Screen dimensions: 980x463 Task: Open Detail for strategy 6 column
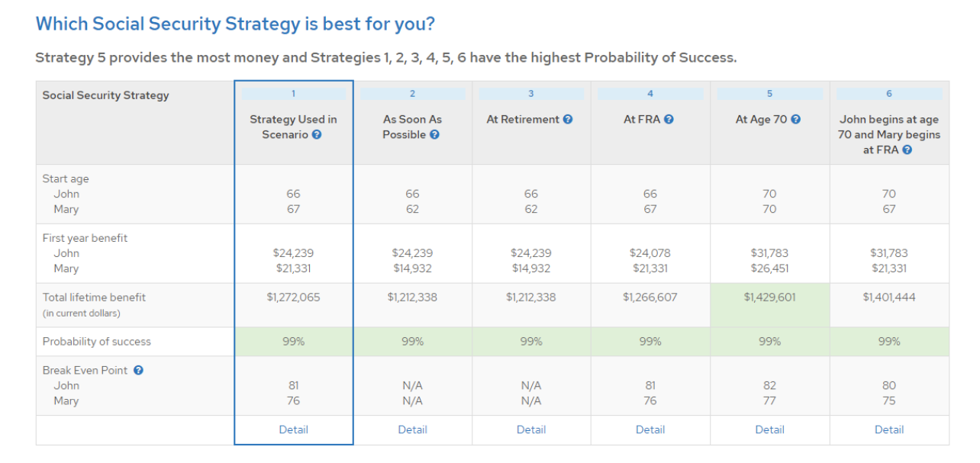889,429
